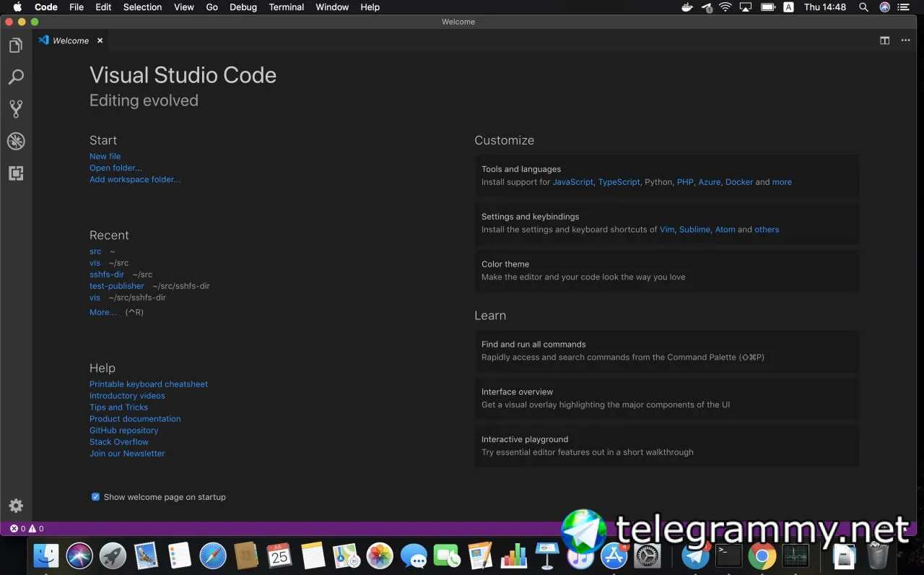Open the Tips and Tricks link

118,407
